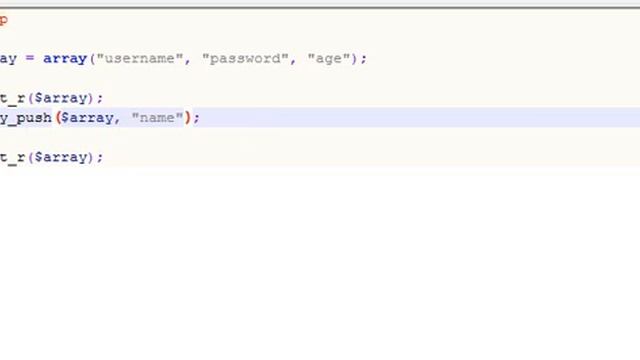Image resolution: width=640 pixels, height=360 pixels.
Task: Click the equals sign in the assignment
Action: pyautogui.click(x=30, y=58)
